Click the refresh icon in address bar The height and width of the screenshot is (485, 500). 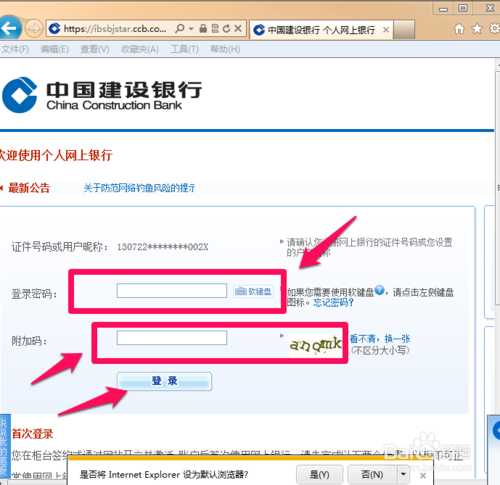[227, 29]
